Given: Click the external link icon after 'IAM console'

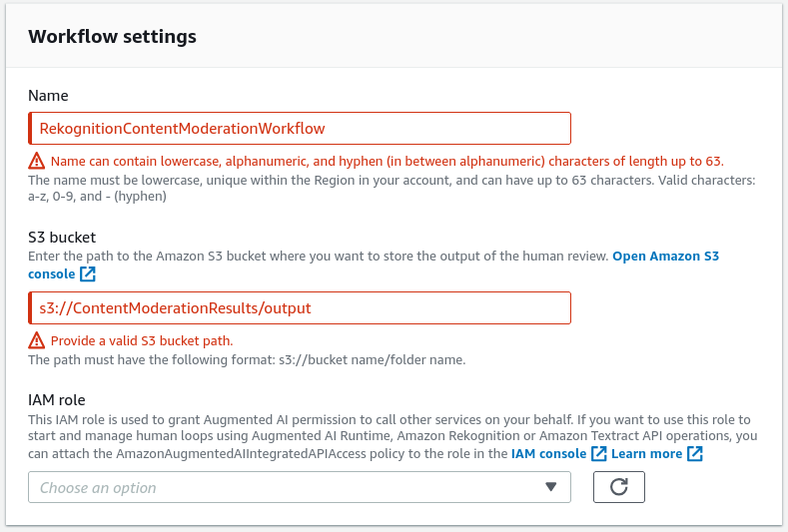Looking at the screenshot, I should coord(599,453).
